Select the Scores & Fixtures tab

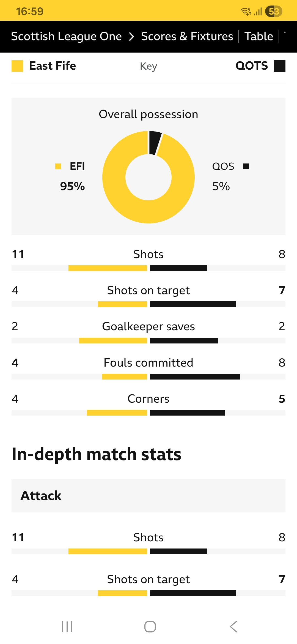point(186,36)
